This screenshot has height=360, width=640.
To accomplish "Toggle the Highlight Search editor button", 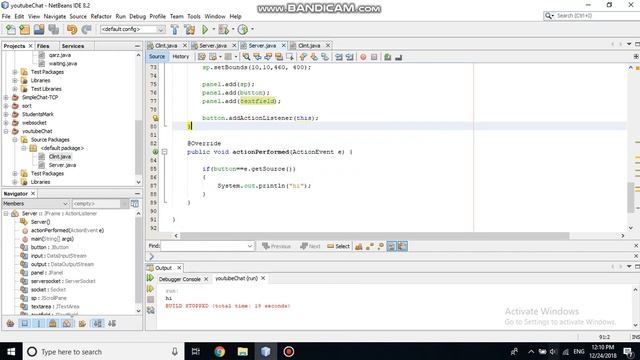I will coord(279,57).
